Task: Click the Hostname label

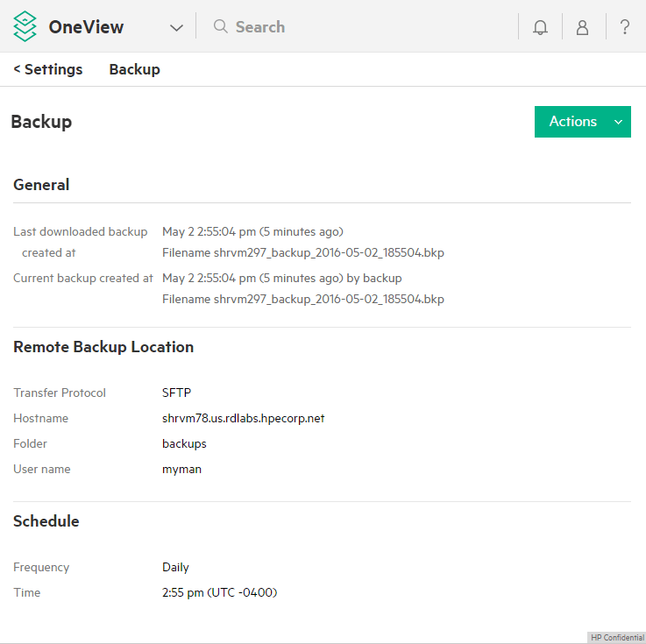Action: 41,418
